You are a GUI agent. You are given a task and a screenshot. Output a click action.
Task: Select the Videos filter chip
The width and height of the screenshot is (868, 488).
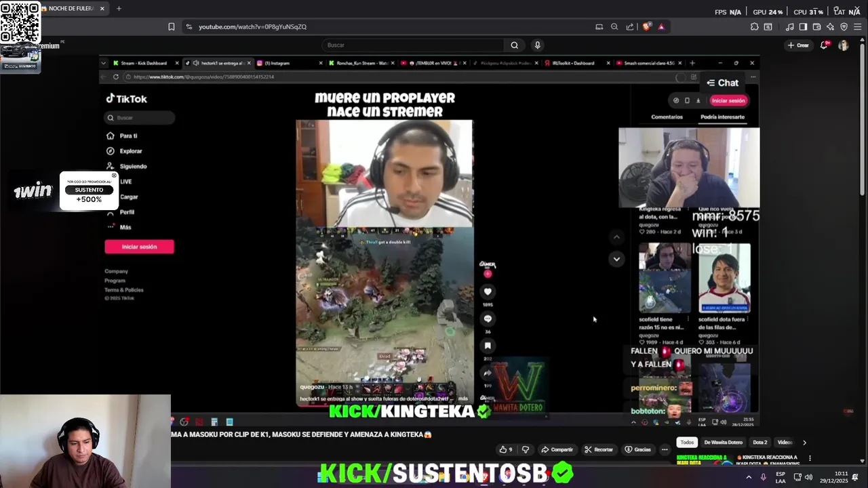785,443
